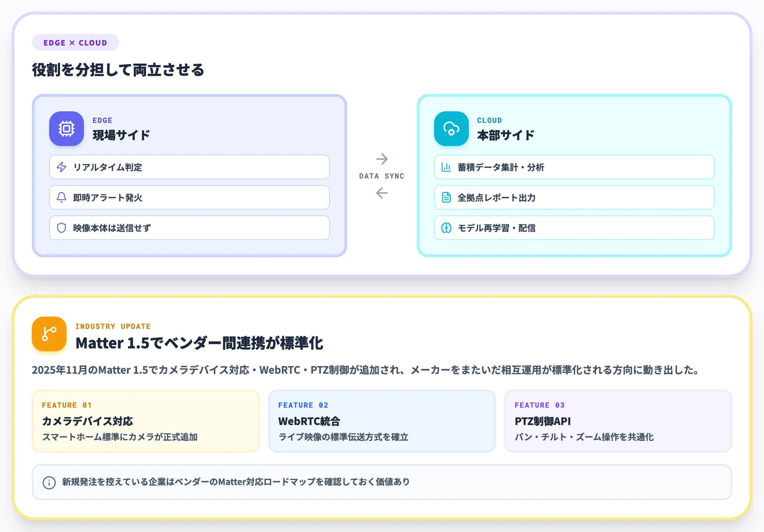Select the 全拠点レポート出力 row

coord(574,197)
